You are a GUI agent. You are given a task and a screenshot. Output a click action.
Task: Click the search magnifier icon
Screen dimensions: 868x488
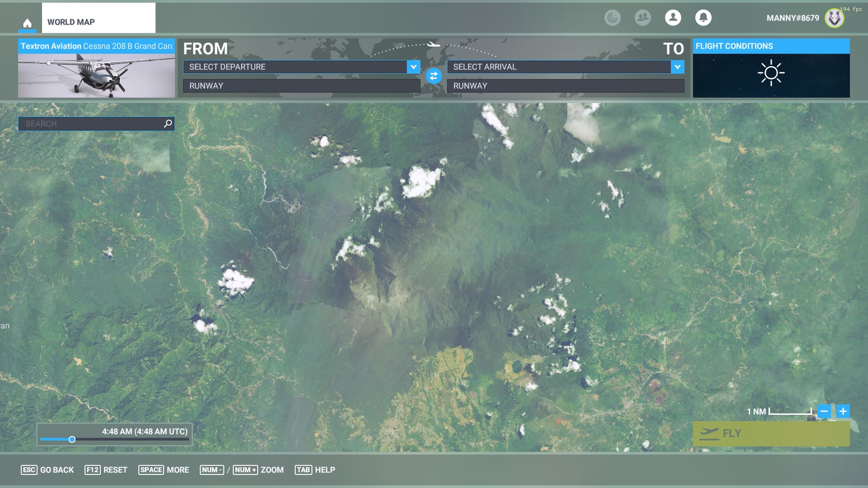pos(168,123)
